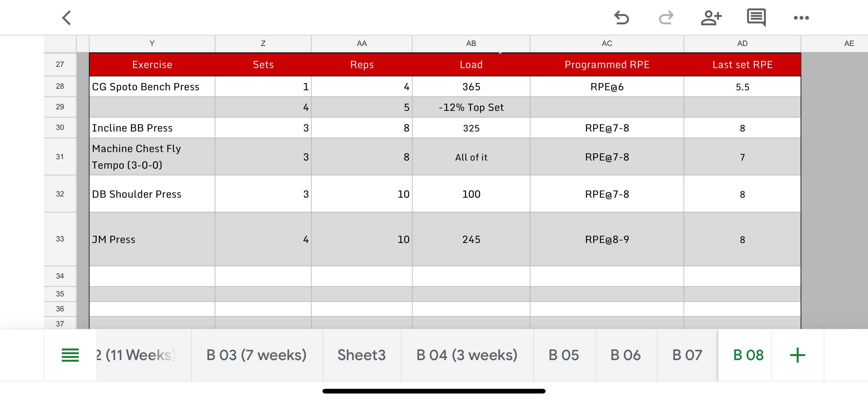Viewport: 868px width, 401px height.
Task: Select column header Y
Action: [152, 43]
